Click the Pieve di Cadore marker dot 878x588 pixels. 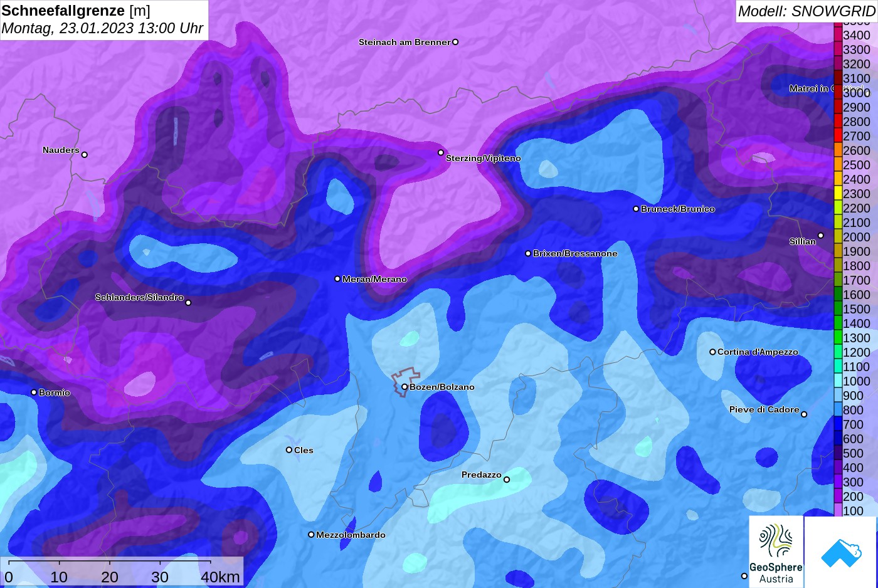pos(804,414)
